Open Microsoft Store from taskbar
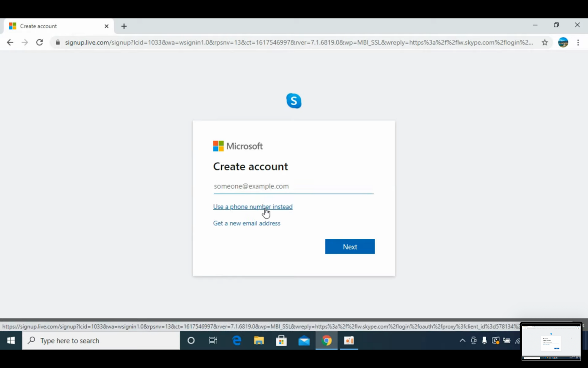The width and height of the screenshot is (588, 368). click(282, 340)
